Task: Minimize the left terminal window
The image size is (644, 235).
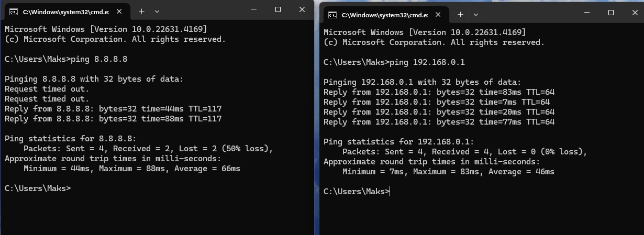Action: click(254, 9)
